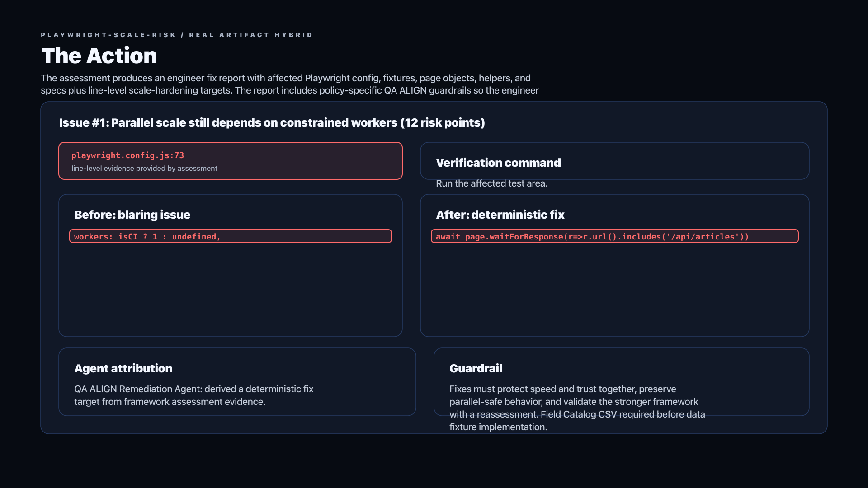Screen dimensions: 868x488
Task: Click empty area of Before code panel
Action: pyautogui.click(x=231, y=289)
